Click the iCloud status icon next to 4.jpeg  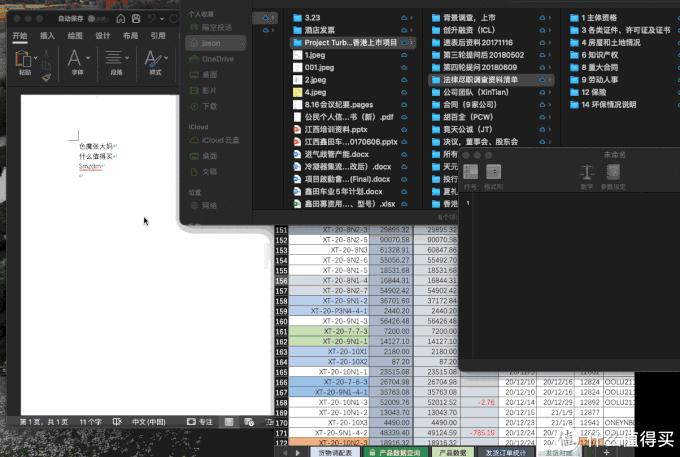tap(404, 92)
